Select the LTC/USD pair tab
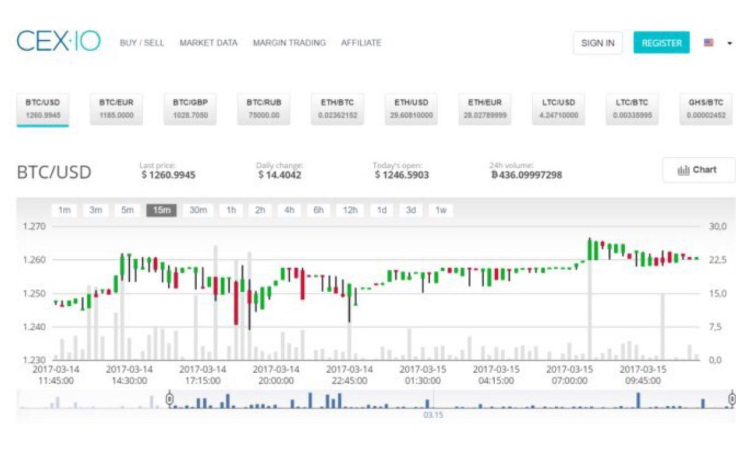736x460 pixels. coord(559,109)
